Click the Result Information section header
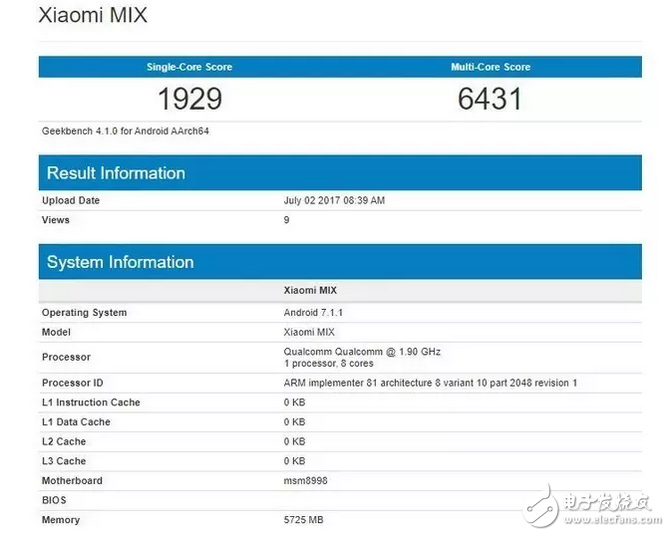 click(116, 173)
